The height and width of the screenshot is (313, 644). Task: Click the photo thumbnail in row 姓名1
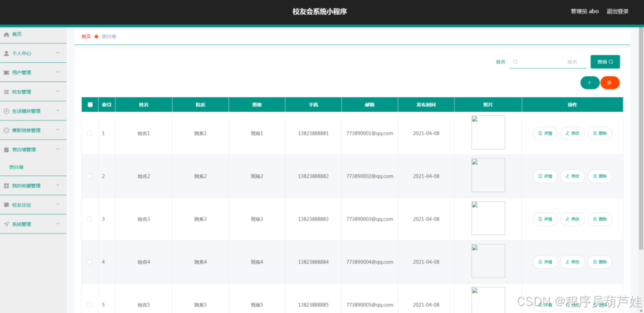pos(488,133)
